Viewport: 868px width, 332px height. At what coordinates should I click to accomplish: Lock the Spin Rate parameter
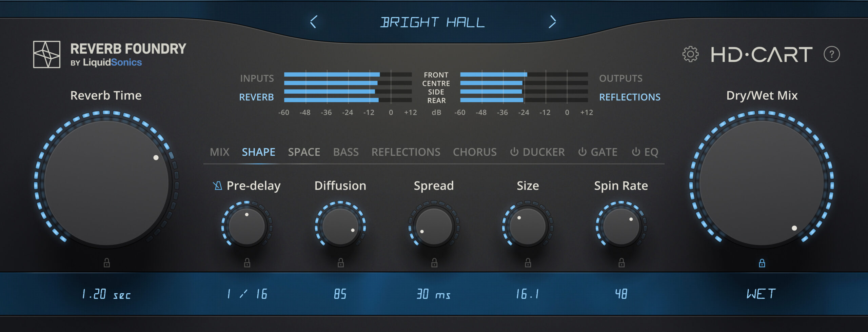pyautogui.click(x=622, y=262)
